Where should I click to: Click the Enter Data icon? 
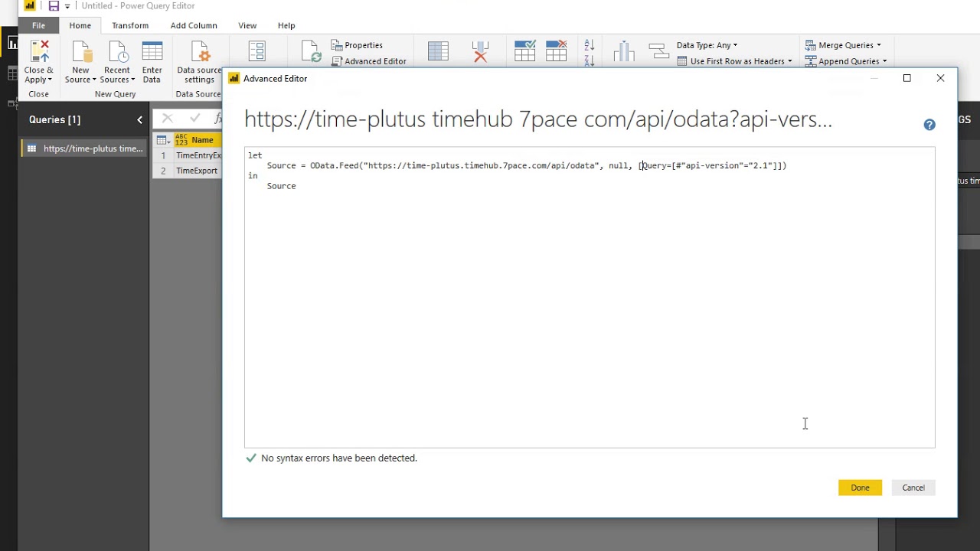pos(152,52)
